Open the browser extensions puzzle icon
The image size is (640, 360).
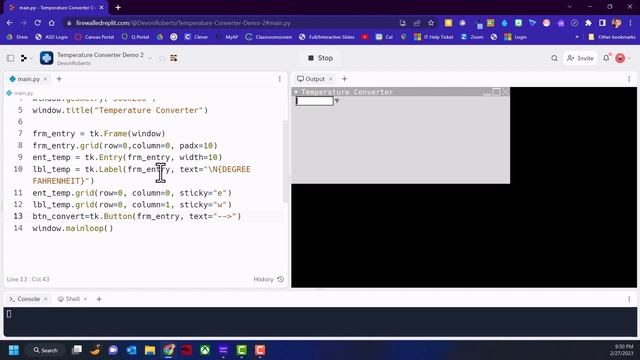click(x=588, y=23)
